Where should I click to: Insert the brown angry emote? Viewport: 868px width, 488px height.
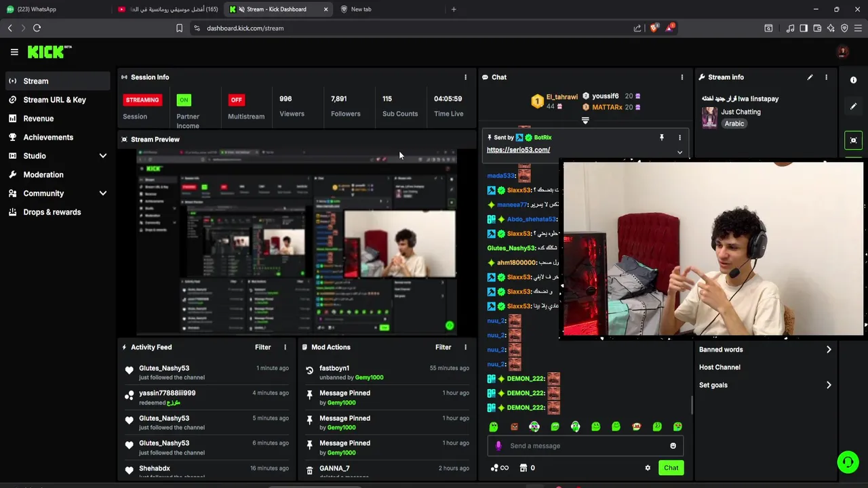coord(514,426)
